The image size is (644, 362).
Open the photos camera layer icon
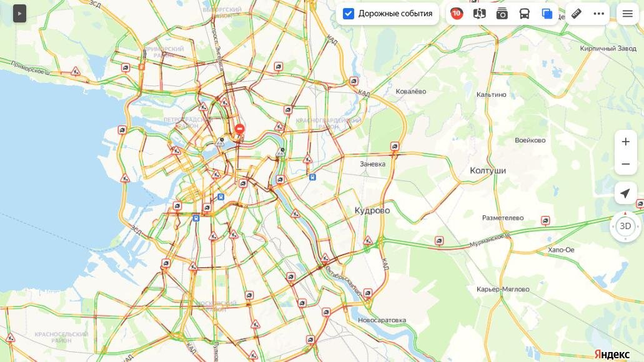coord(502,14)
